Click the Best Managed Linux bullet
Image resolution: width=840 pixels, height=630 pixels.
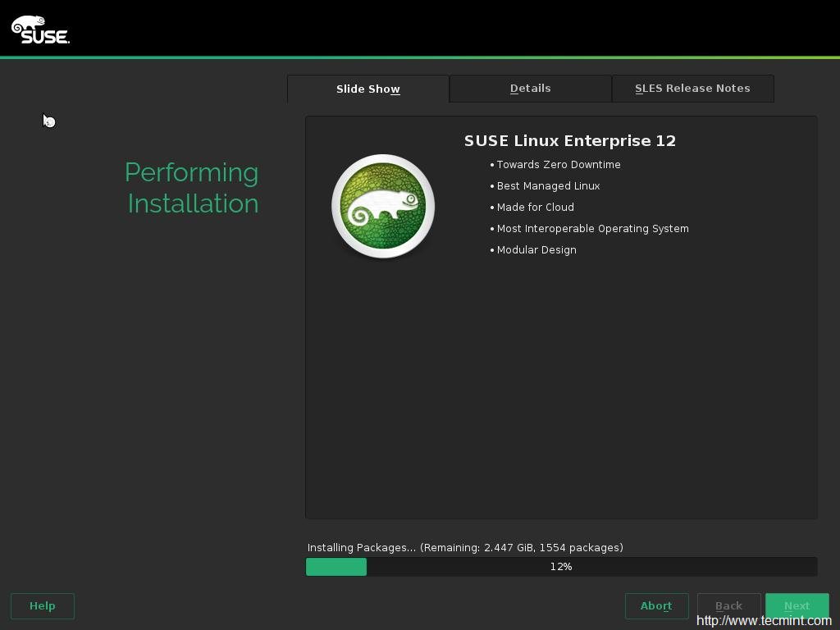coord(548,186)
